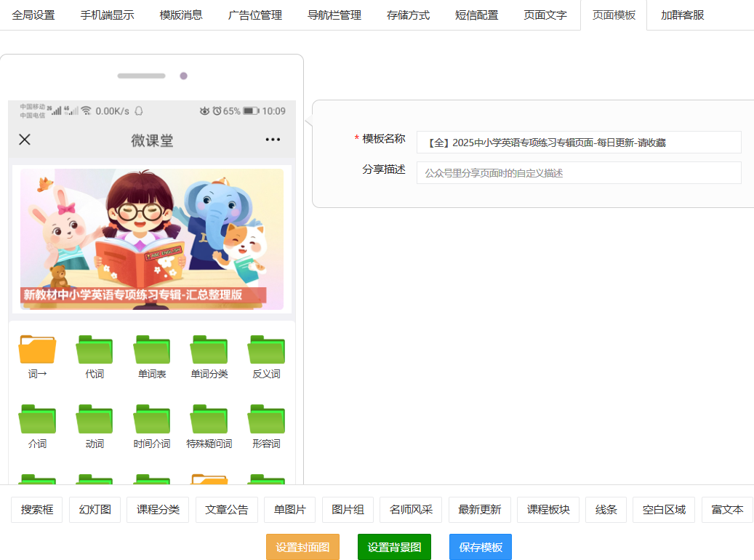Switch to the 广告位管理 tab

pos(254,15)
